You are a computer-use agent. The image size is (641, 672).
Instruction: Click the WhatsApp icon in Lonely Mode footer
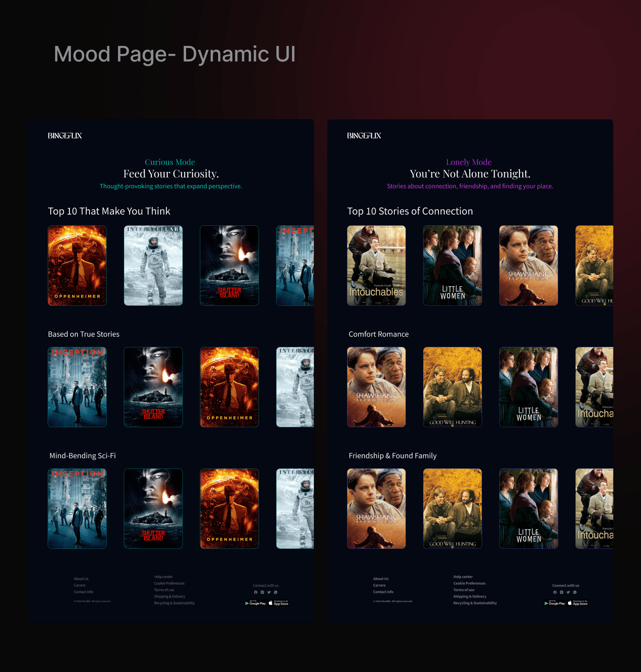point(575,592)
